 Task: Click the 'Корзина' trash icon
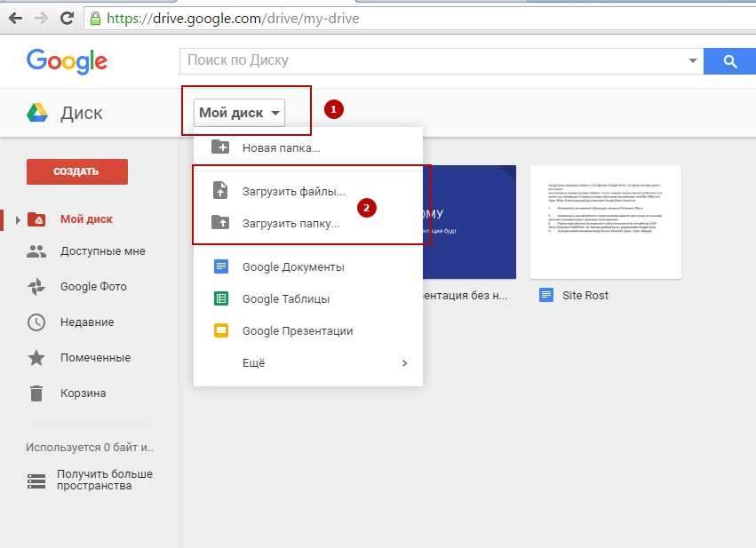coord(36,393)
